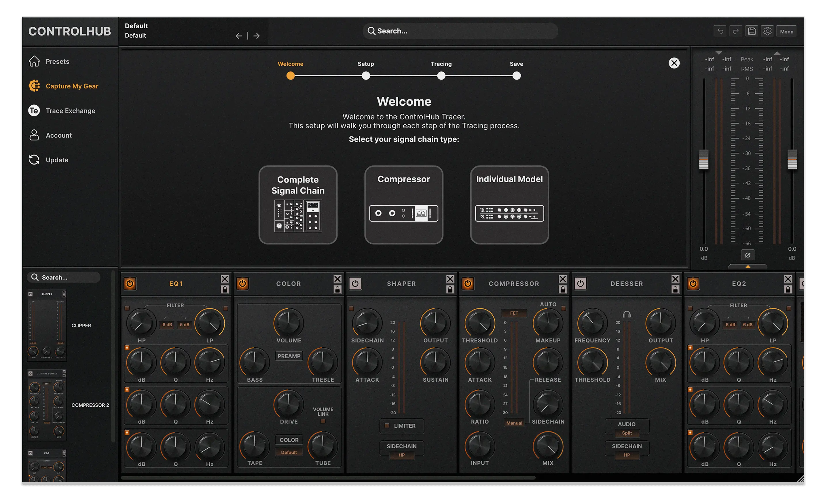Click the right output level fader

(x=792, y=159)
